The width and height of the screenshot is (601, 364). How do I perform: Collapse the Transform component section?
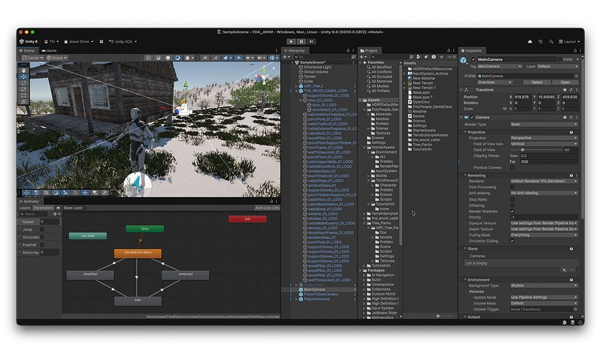[462, 89]
